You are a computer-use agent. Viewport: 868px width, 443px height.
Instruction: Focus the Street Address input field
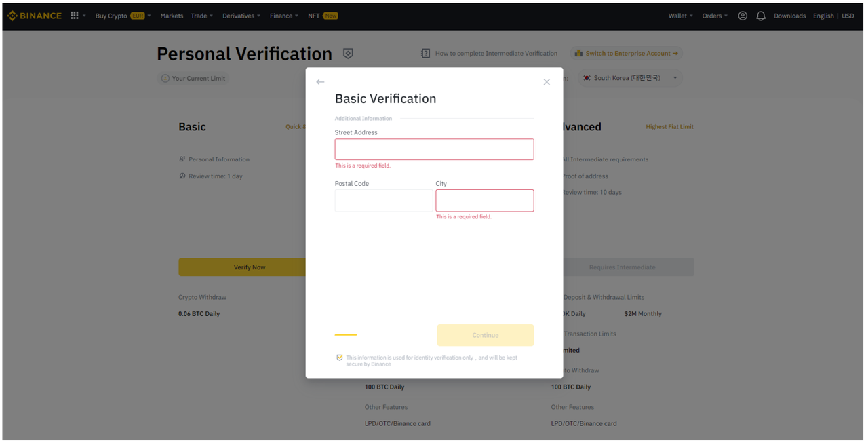pos(434,149)
